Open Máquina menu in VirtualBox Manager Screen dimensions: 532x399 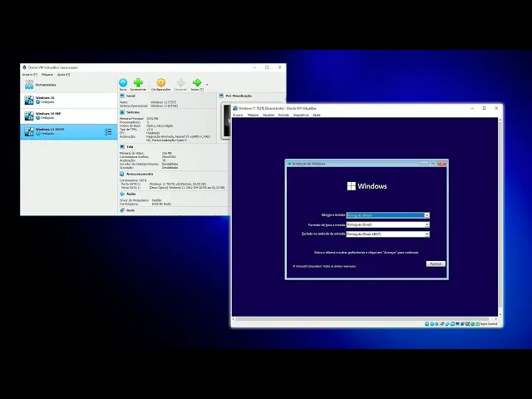[x=47, y=74]
